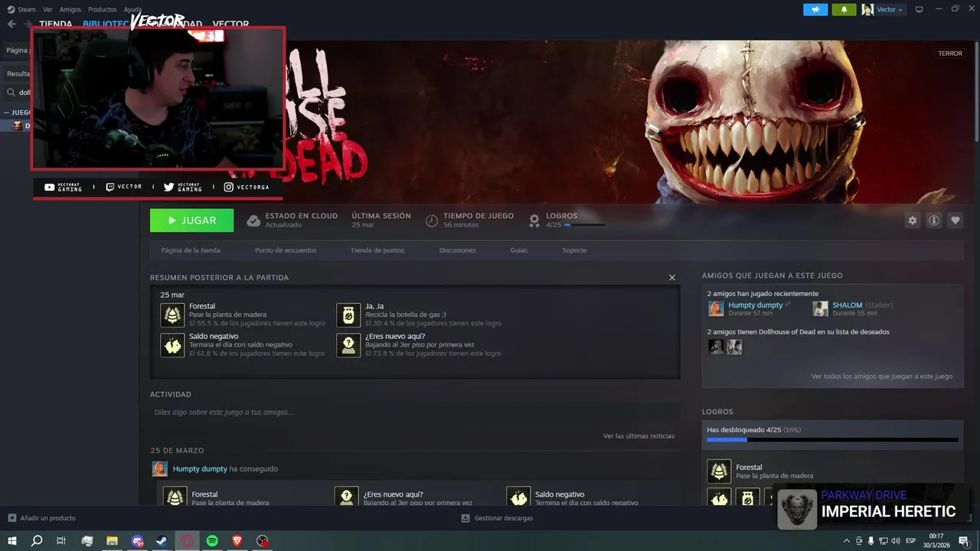Click Forestal icon in 25 de marzo feed

click(x=175, y=496)
